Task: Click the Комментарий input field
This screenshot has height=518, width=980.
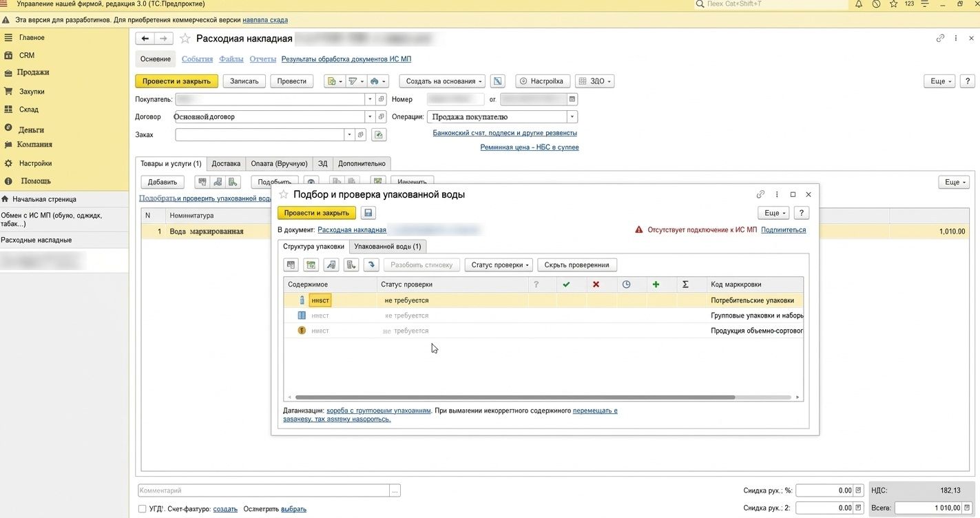Action: (x=264, y=490)
